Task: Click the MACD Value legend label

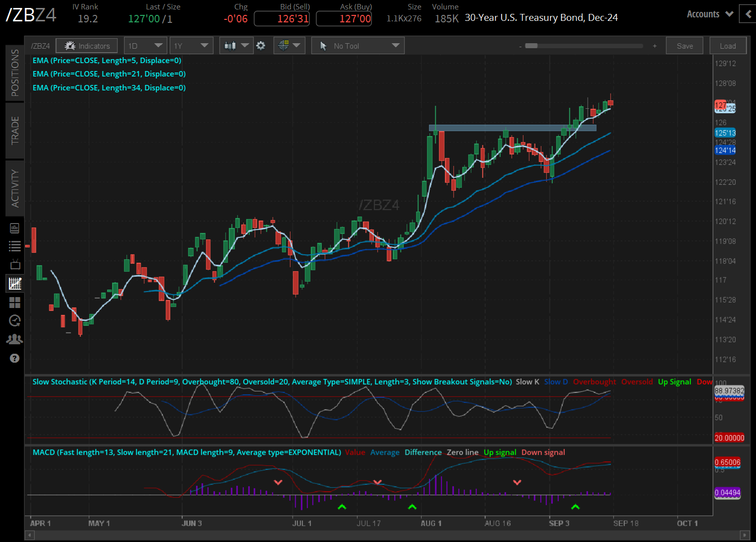Action: [355, 453]
